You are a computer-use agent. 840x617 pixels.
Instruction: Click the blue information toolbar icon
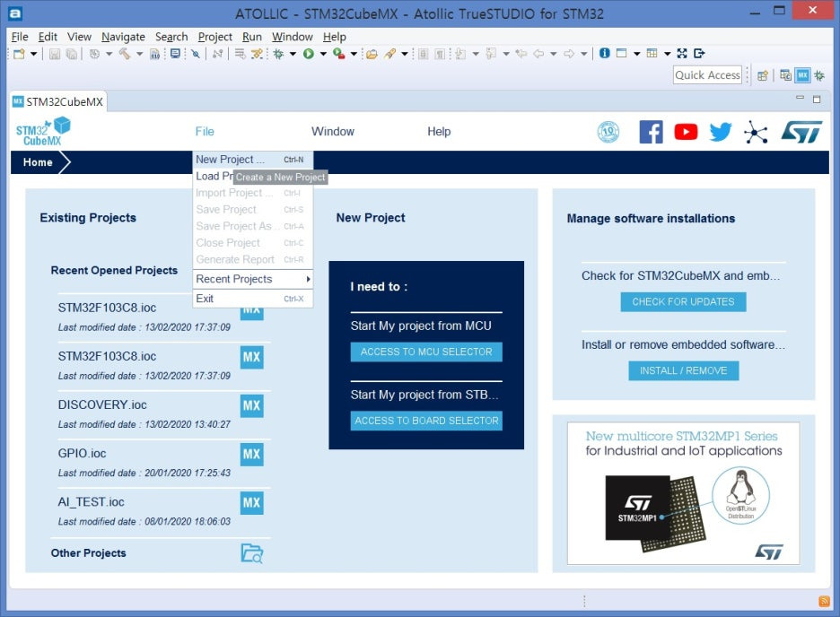(604, 53)
